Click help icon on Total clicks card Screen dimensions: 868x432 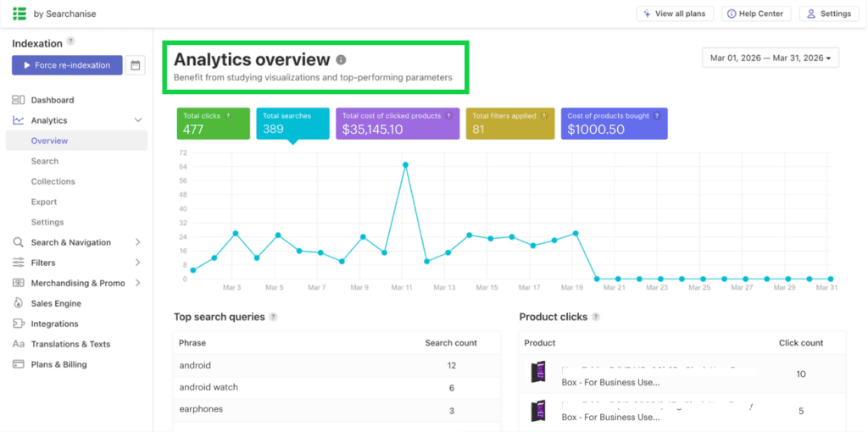coord(227,116)
